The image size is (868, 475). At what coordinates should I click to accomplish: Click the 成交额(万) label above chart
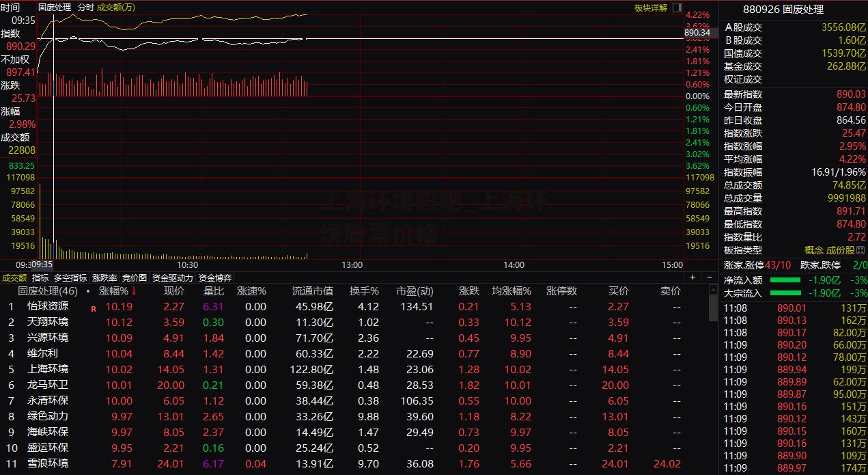(x=116, y=8)
